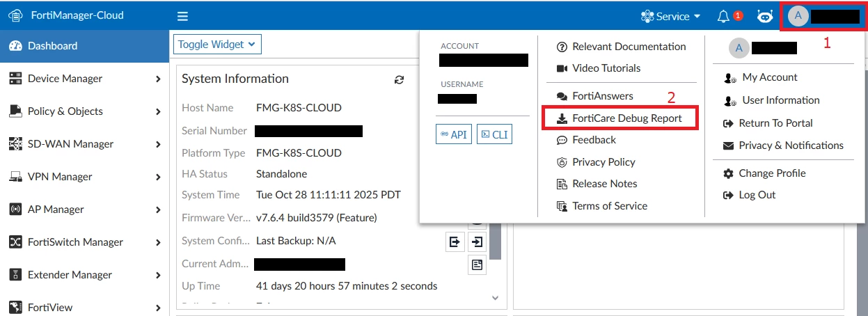Open Privacy Policy link
The image size is (868, 316).
[x=596, y=162]
